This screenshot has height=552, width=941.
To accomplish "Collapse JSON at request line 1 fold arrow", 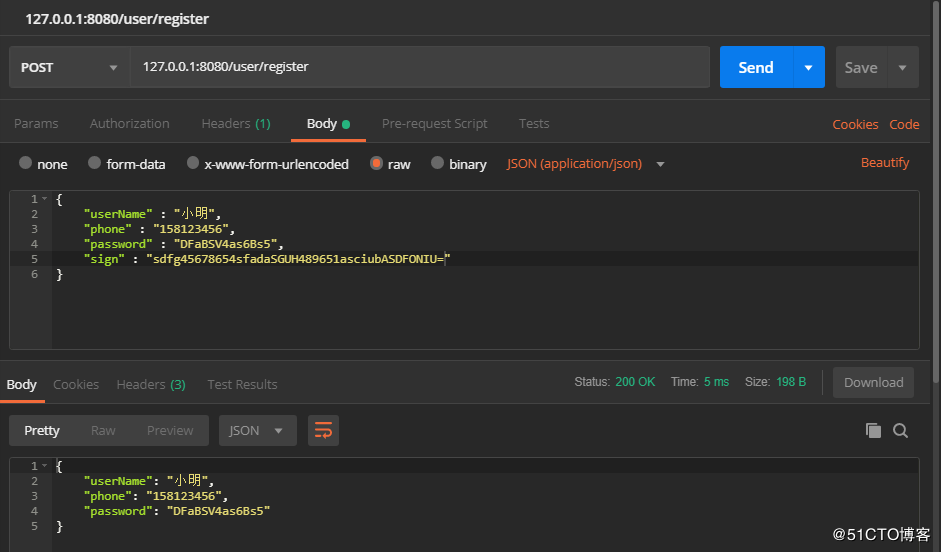I will click(x=44, y=199).
